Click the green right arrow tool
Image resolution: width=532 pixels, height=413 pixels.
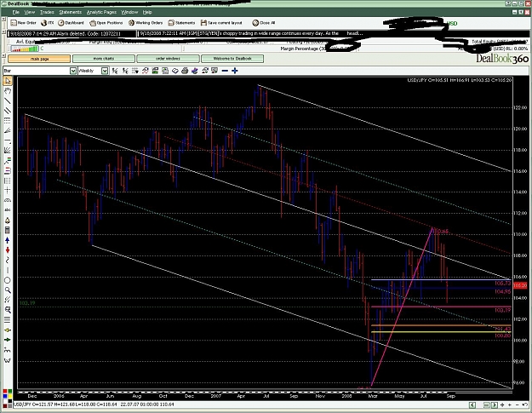tap(8, 340)
